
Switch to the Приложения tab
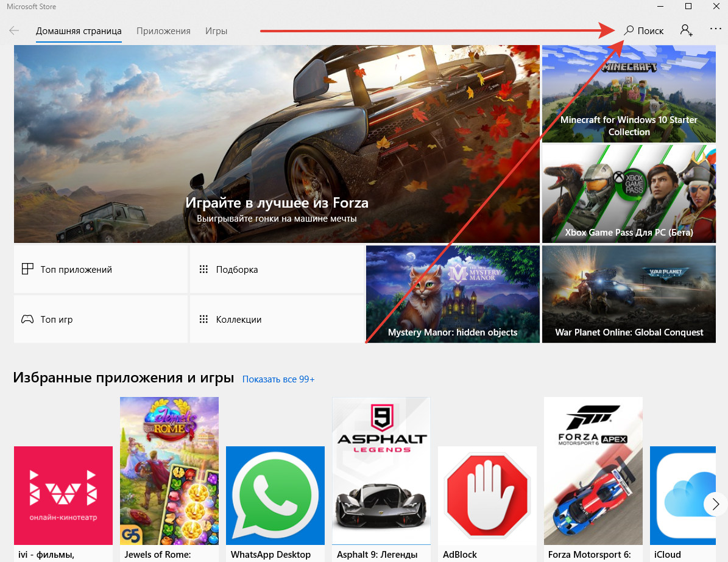click(163, 31)
